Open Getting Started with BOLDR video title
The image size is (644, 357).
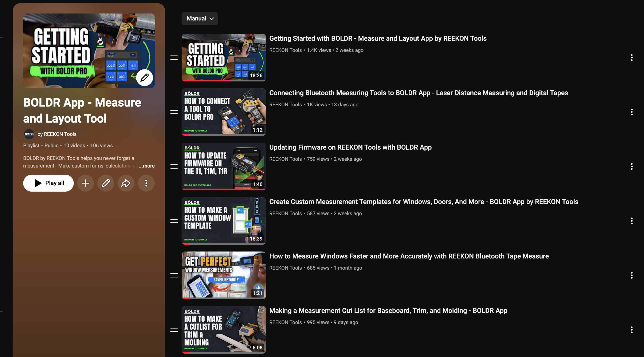[378, 38]
